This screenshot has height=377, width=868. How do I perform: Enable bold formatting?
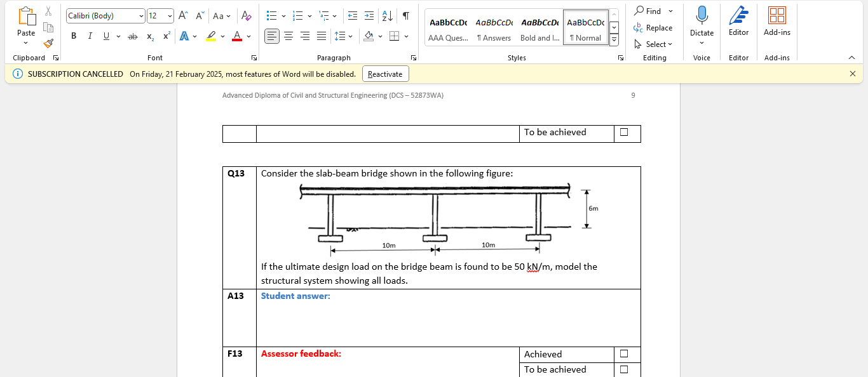pos(73,36)
